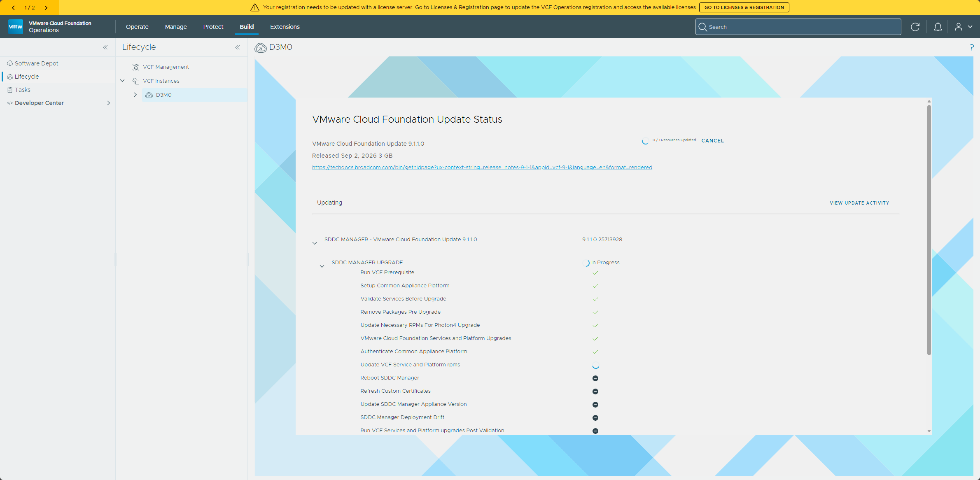Collapse the Lifecycle tree panel
The width and height of the screenshot is (980, 480).
tap(238, 47)
